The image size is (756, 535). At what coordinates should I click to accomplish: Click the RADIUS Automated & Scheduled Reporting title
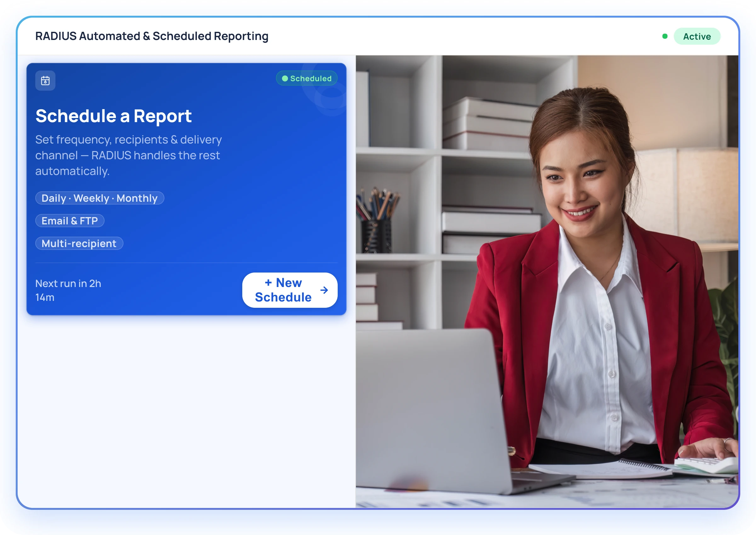click(152, 36)
